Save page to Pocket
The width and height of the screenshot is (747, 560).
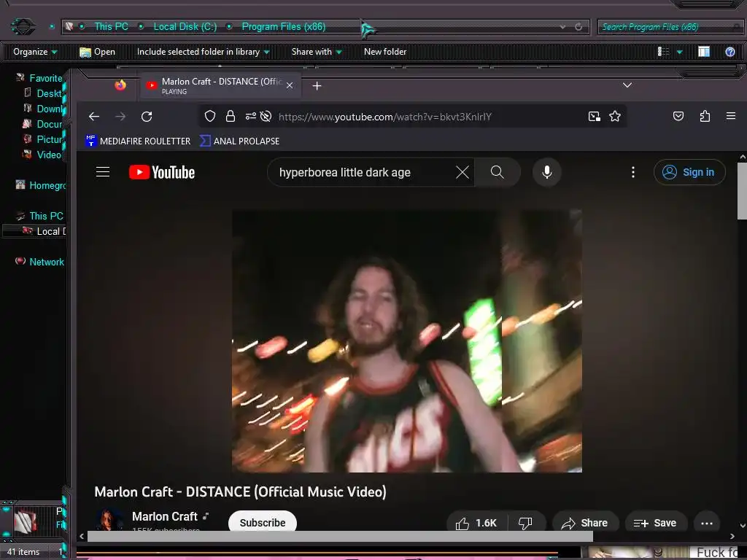coord(678,116)
